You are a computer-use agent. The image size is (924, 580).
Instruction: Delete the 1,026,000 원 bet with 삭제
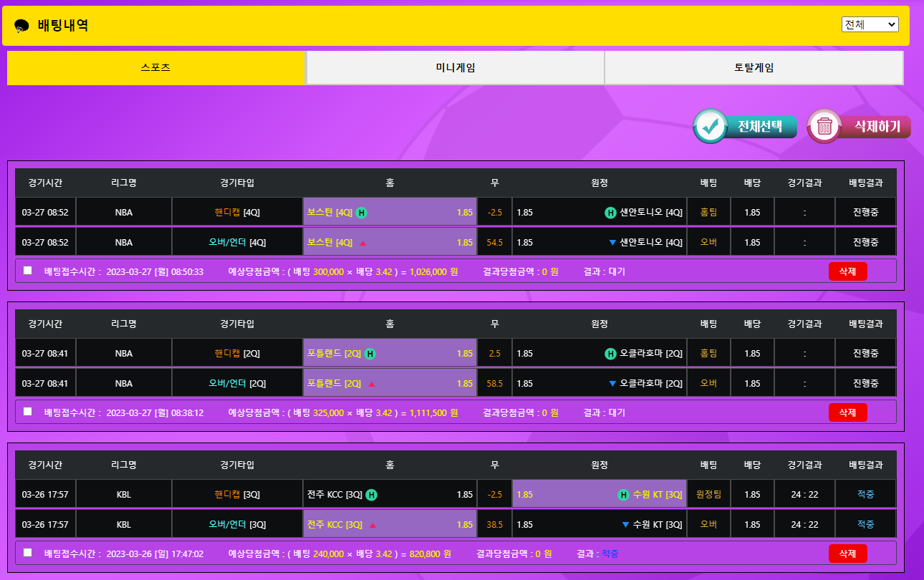click(x=847, y=271)
